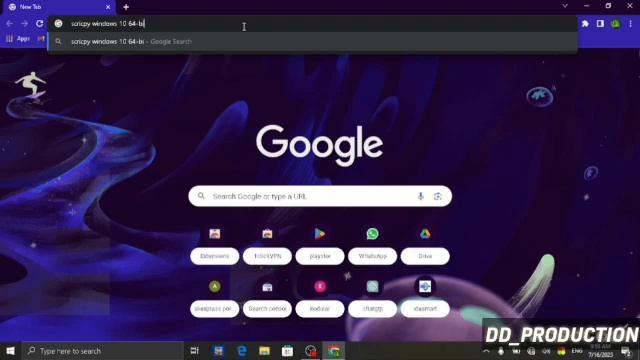
Task: Open Apps from bookmarks bar
Action: pos(18,39)
